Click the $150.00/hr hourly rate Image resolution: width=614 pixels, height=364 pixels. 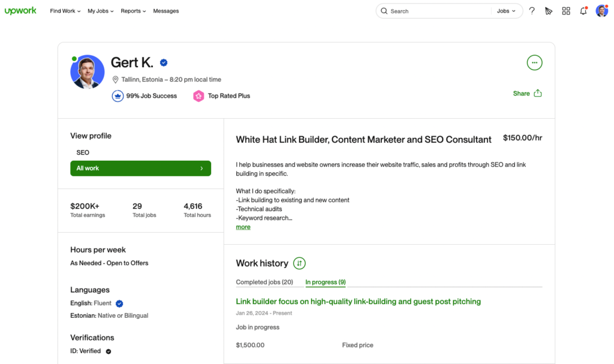[522, 138]
